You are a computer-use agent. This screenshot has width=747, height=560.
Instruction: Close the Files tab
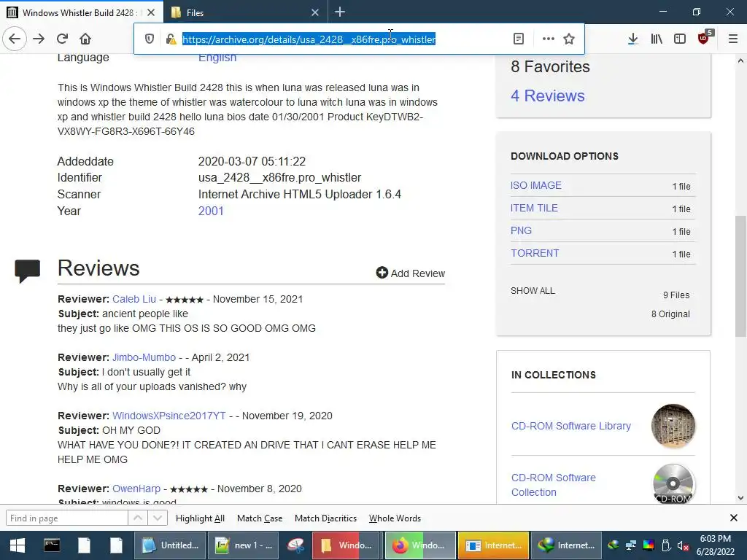pos(315,12)
